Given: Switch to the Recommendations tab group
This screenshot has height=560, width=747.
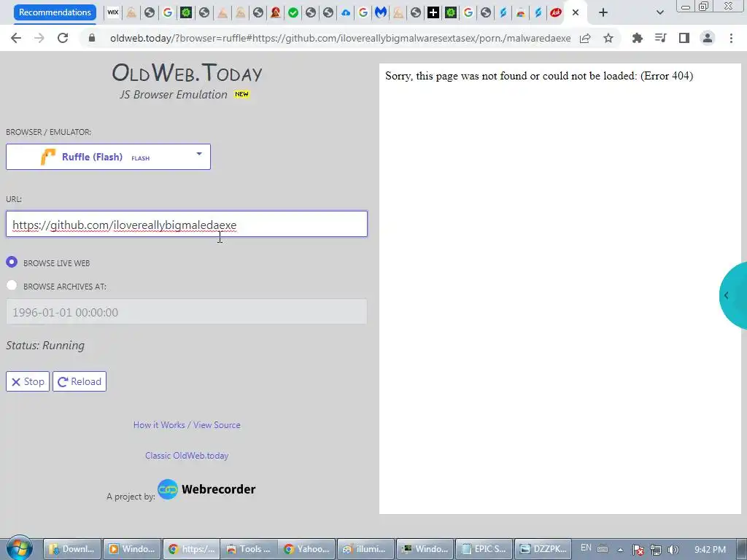Looking at the screenshot, I should point(55,12).
